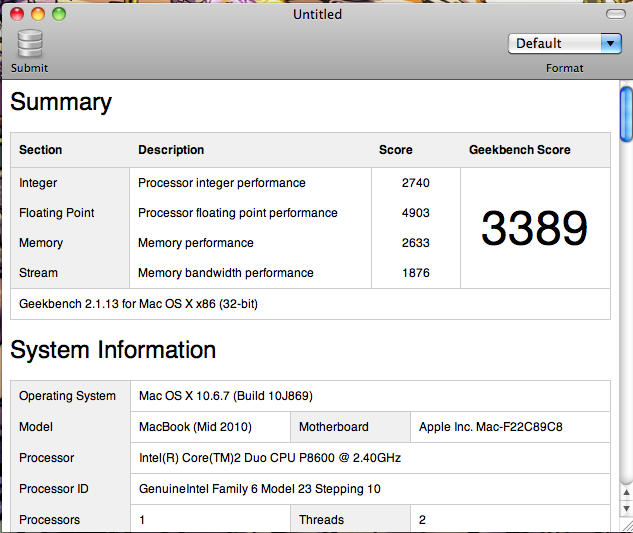Image resolution: width=633 pixels, height=533 pixels.
Task: Select the Stream section row label
Action: click(x=38, y=273)
